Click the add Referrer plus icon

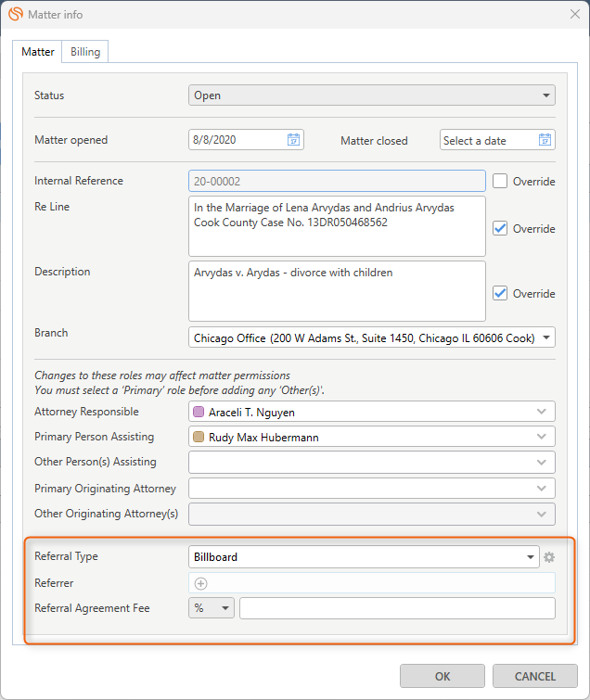pos(201,583)
